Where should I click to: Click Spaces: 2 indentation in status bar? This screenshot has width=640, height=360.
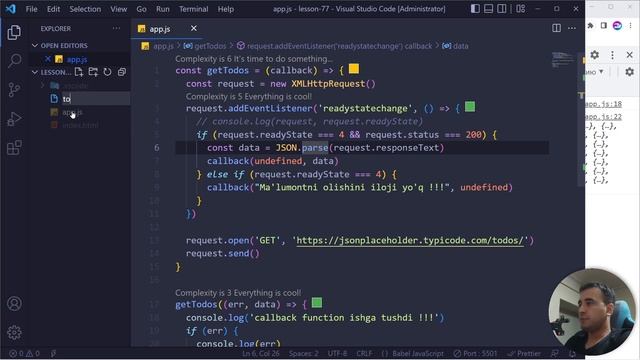(x=304, y=353)
